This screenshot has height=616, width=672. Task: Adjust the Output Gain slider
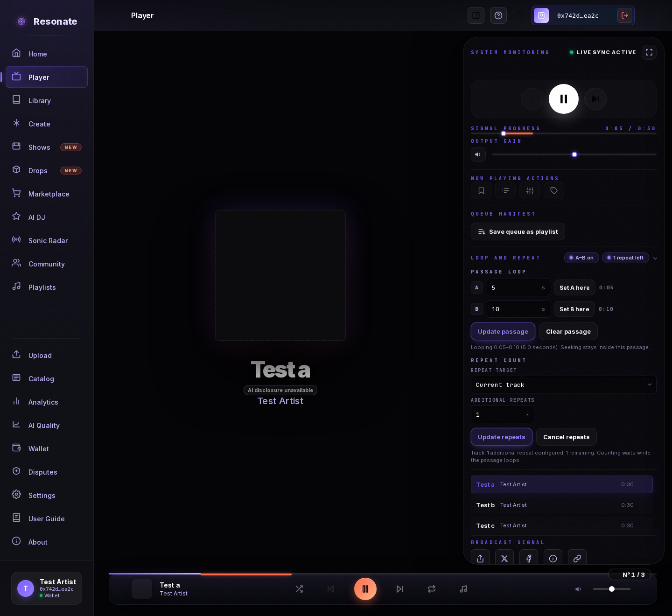[x=574, y=154]
